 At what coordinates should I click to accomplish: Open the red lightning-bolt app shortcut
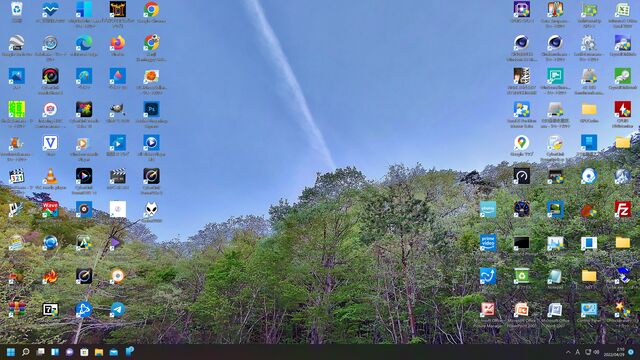point(622,109)
